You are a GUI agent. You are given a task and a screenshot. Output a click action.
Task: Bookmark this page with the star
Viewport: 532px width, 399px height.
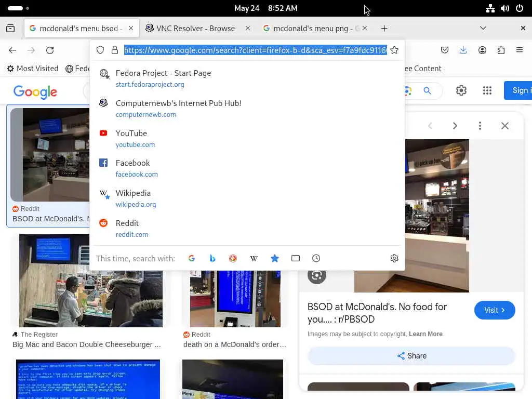click(x=394, y=50)
